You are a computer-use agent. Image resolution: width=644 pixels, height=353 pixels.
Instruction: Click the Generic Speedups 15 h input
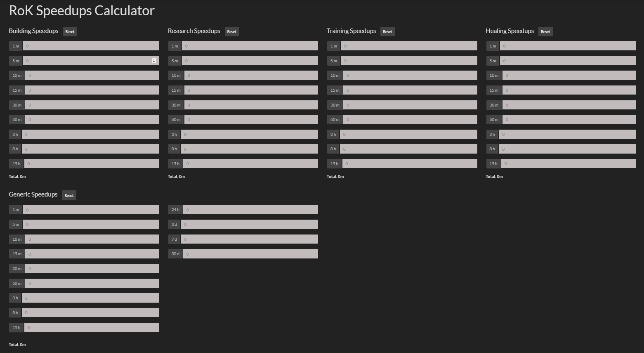pyautogui.click(x=92, y=327)
